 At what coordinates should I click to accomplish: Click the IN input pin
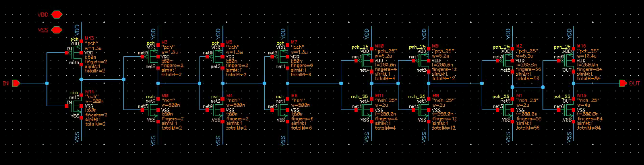pyautogui.click(x=16, y=83)
